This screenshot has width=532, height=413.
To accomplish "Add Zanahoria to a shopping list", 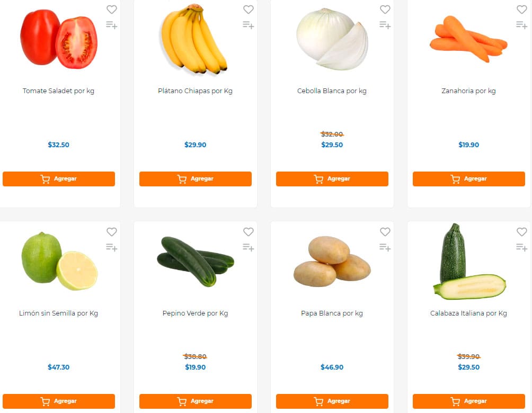I will [x=521, y=25].
